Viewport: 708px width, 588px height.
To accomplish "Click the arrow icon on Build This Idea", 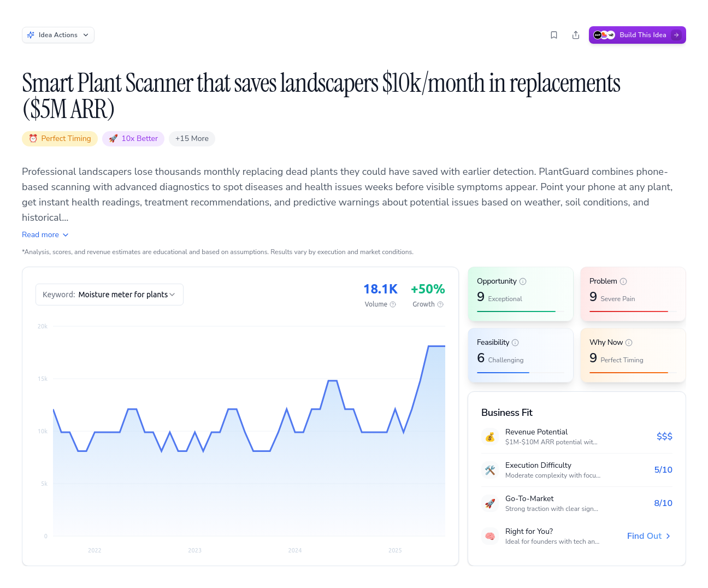I will click(x=676, y=35).
